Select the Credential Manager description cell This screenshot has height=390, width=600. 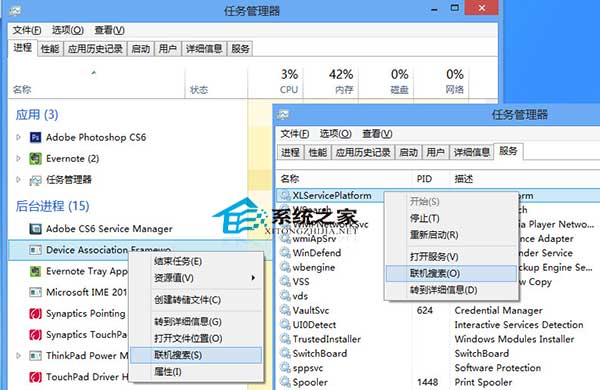tap(499, 310)
